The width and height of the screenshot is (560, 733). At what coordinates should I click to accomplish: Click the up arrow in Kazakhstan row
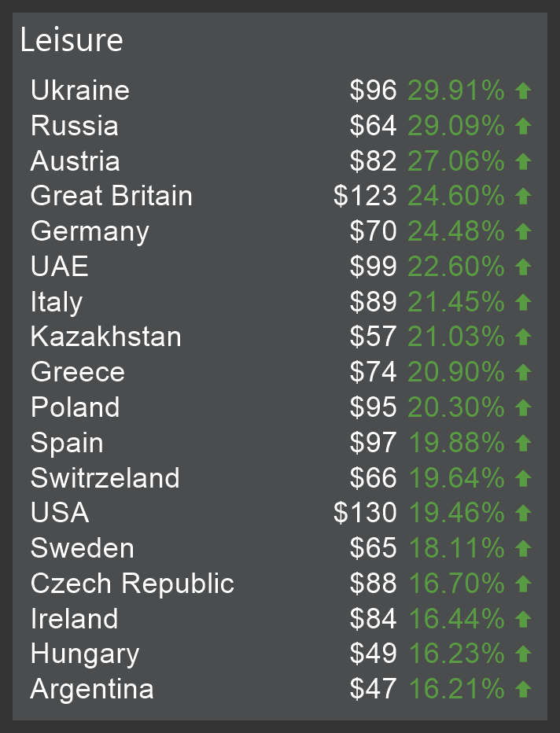[523, 337]
